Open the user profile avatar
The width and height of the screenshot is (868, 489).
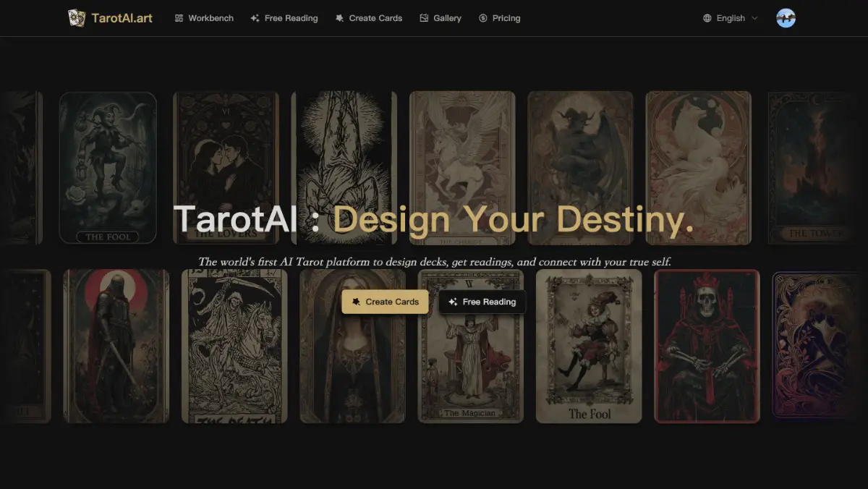tap(786, 18)
